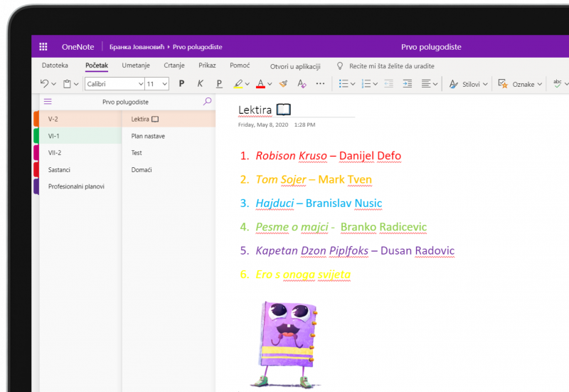Open the Datoteka tab
The height and width of the screenshot is (392, 569).
(x=55, y=65)
